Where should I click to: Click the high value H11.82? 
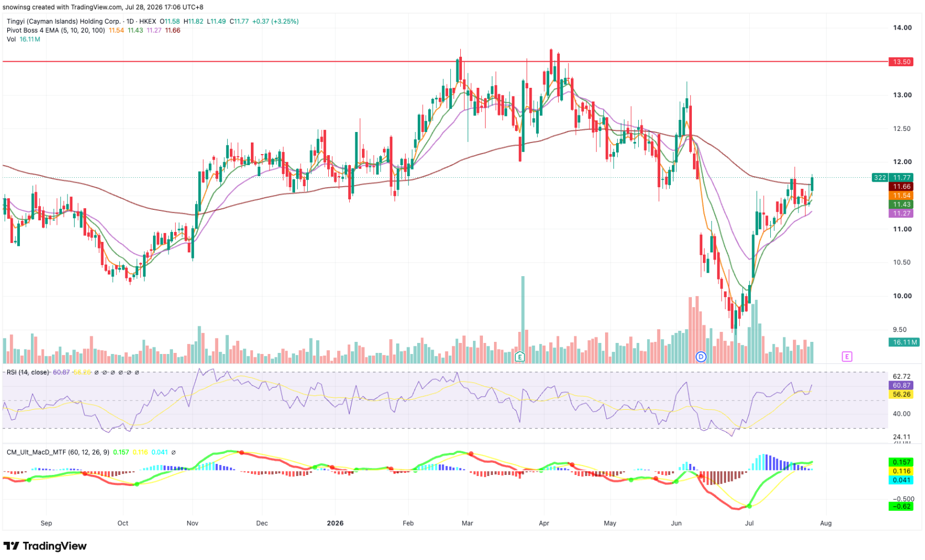tap(193, 22)
